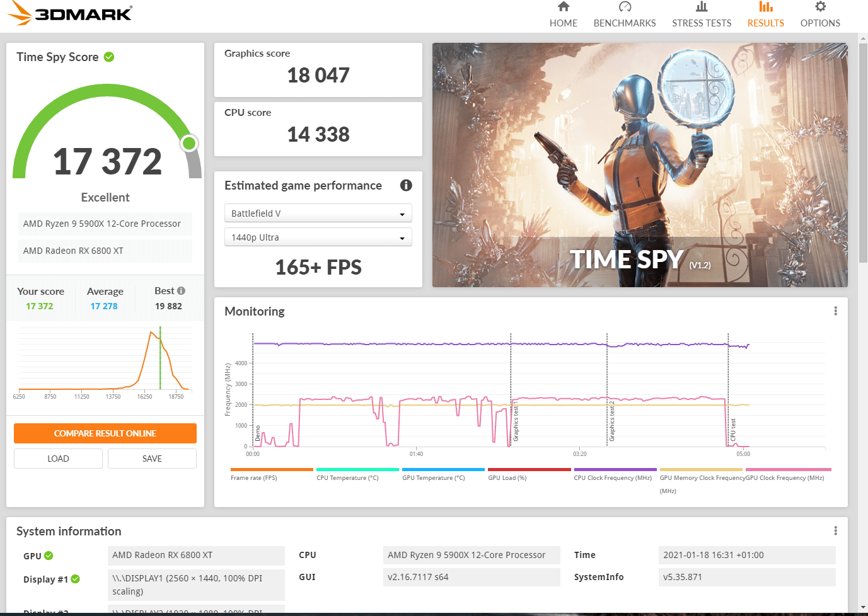Toggle GPU Clock Frequency legend swatch
The height and width of the screenshot is (616, 868).
tap(788, 469)
